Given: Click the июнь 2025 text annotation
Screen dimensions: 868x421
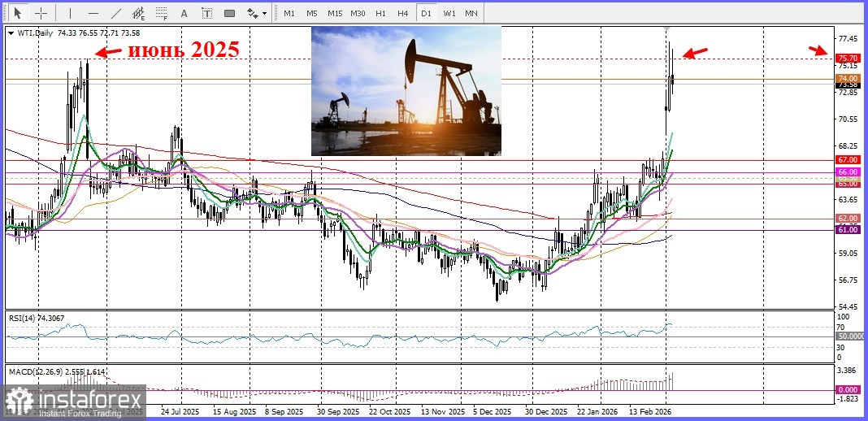Looking at the screenshot, I should click(x=184, y=50).
